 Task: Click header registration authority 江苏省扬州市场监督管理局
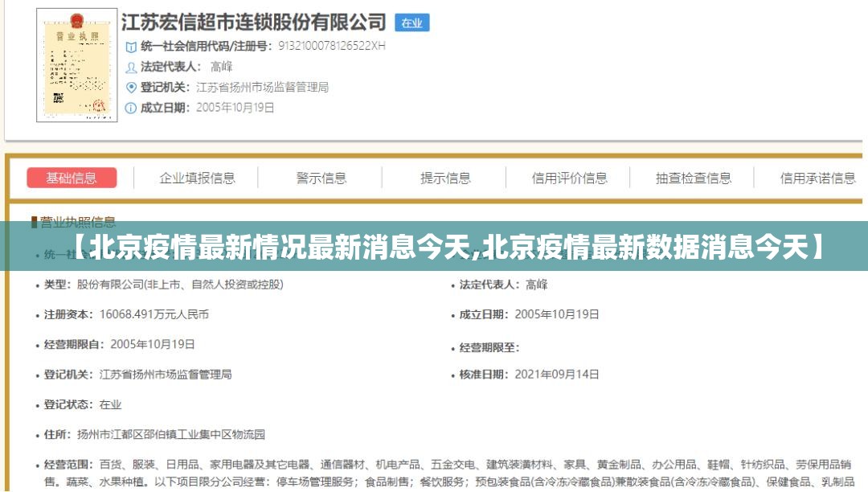coord(262,88)
